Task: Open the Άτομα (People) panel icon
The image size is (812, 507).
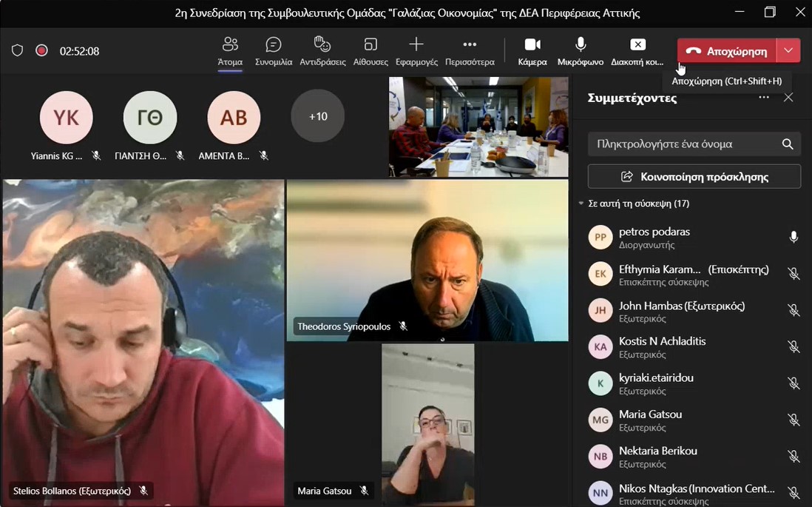Action: point(230,45)
